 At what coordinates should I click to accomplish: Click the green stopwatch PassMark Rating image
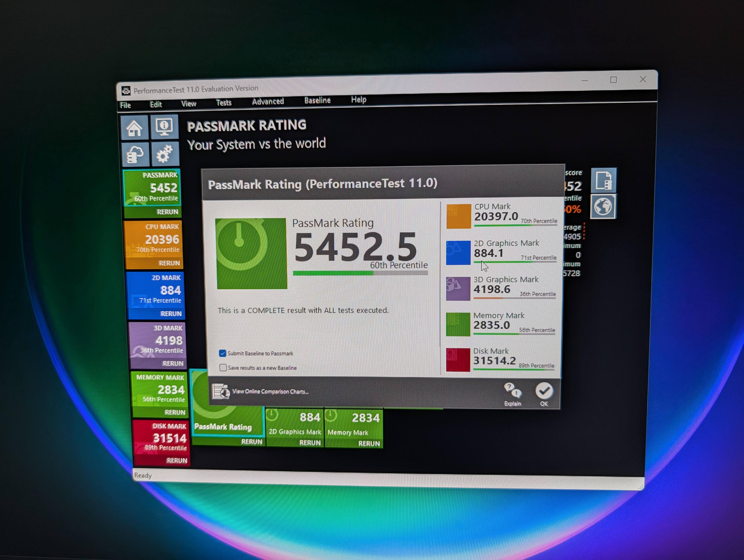tap(252, 254)
